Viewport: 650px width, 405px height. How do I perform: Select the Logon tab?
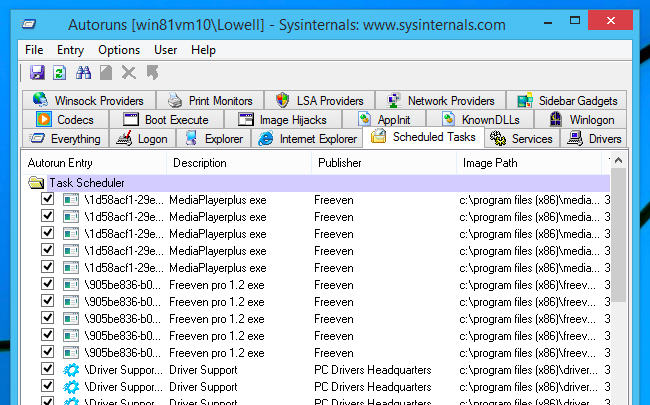[142, 138]
